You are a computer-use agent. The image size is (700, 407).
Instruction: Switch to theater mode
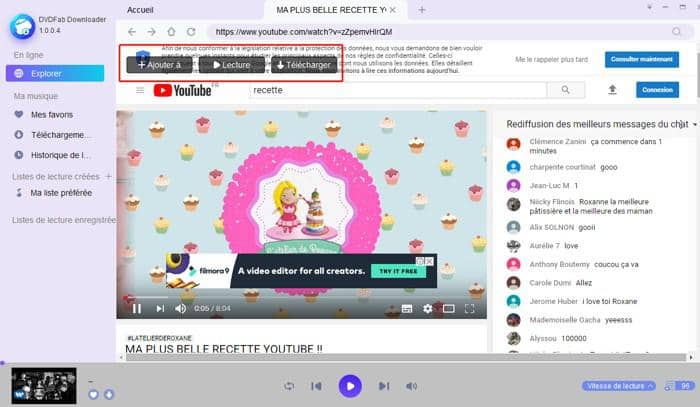(449, 308)
